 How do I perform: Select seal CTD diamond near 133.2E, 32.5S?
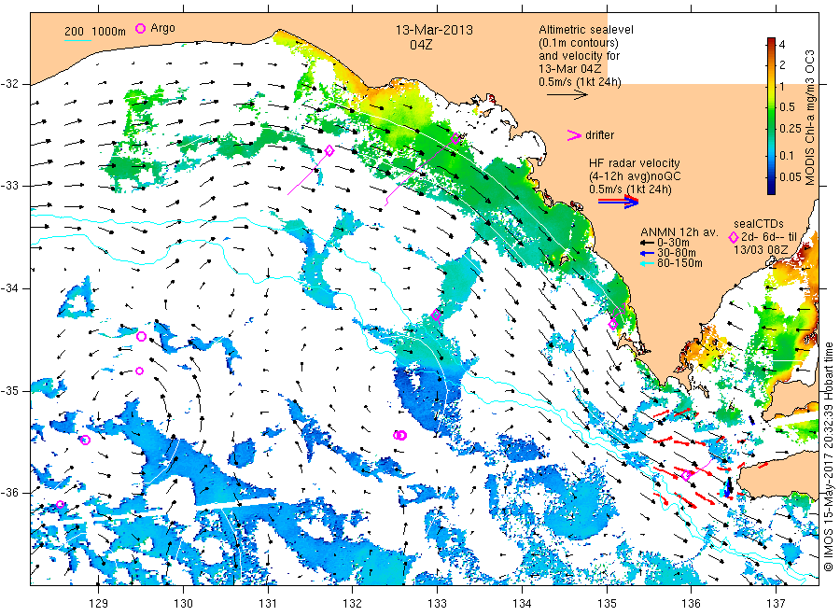pos(455,138)
